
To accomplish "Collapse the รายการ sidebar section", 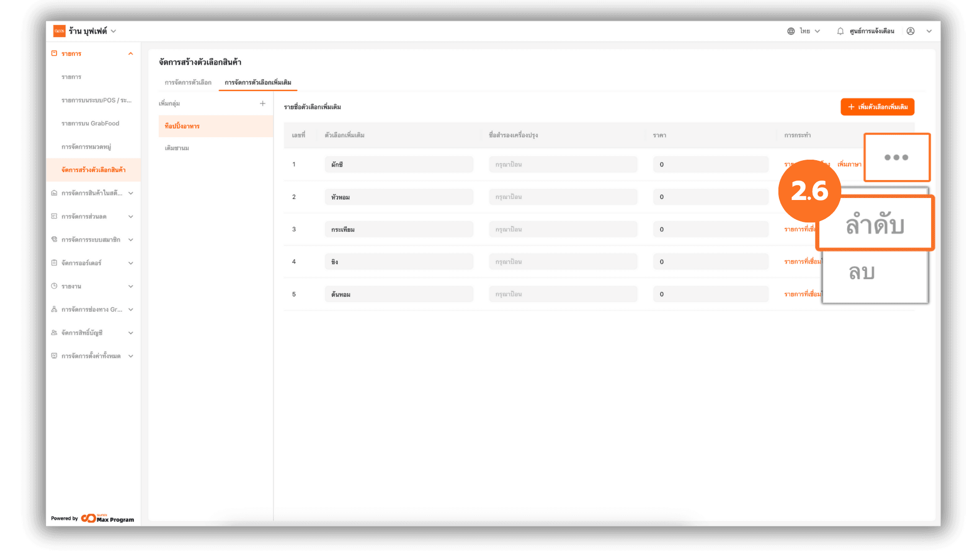I will 131,54.
